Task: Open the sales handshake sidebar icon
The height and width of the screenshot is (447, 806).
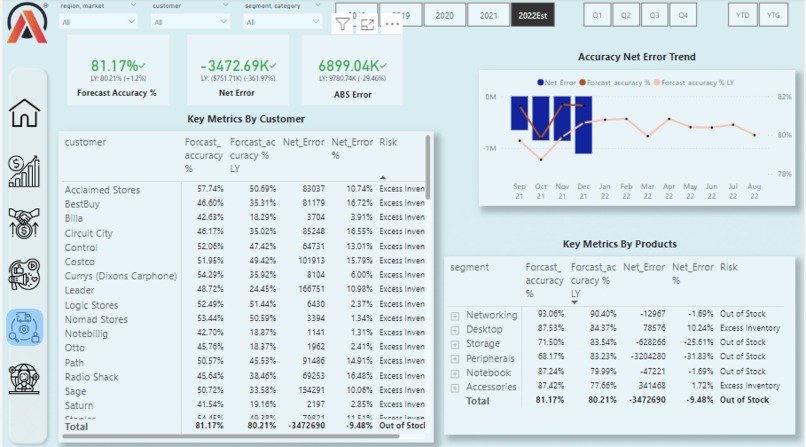Action: click(x=24, y=223)
